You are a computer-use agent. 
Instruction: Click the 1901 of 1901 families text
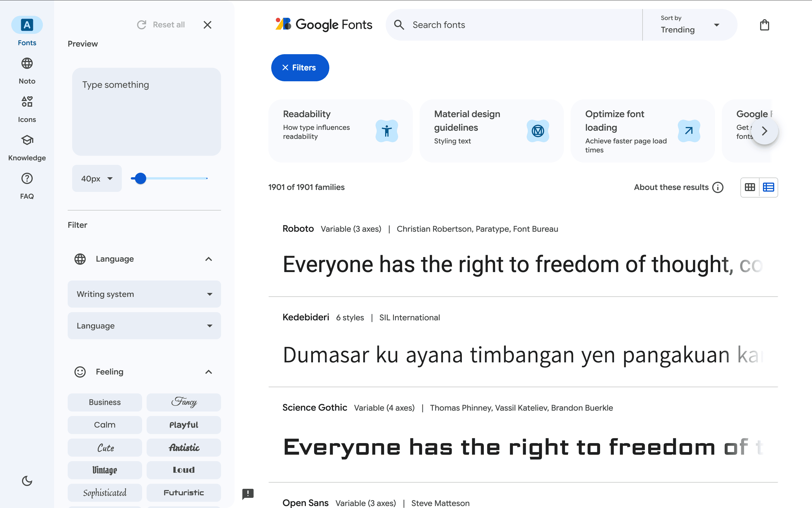pos(306,187)
